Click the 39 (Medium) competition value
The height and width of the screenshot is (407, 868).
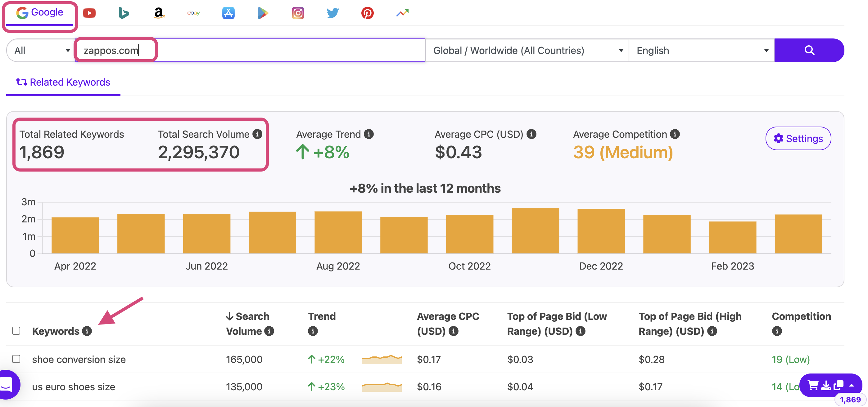point(623,152)
